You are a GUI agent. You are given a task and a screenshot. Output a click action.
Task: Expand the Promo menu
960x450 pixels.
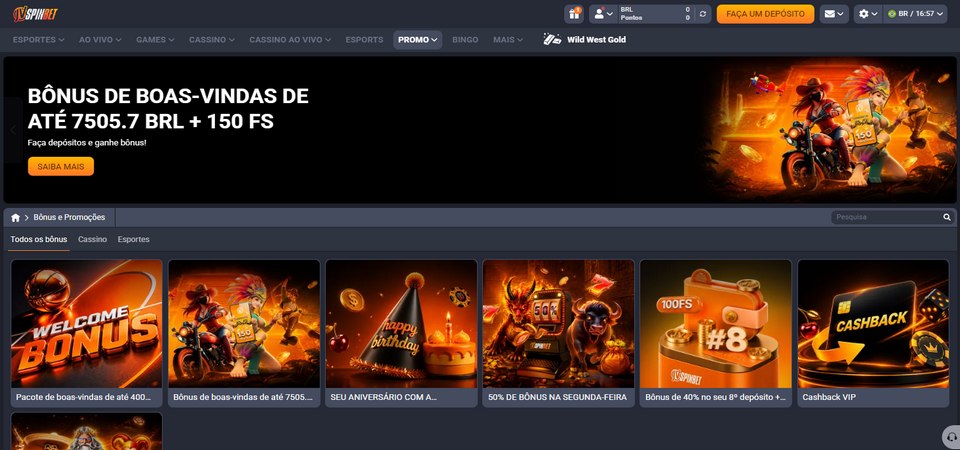[418, 40]
